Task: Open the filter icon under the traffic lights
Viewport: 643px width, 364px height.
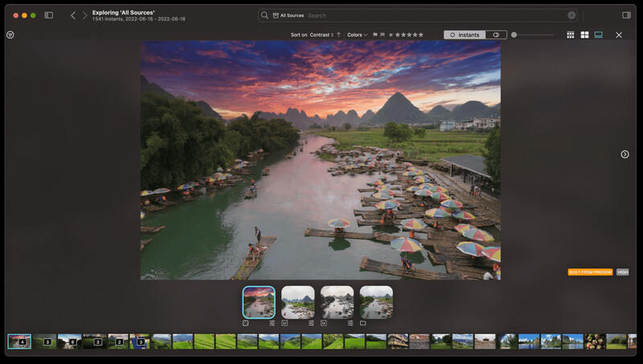Action: (10, 35)
